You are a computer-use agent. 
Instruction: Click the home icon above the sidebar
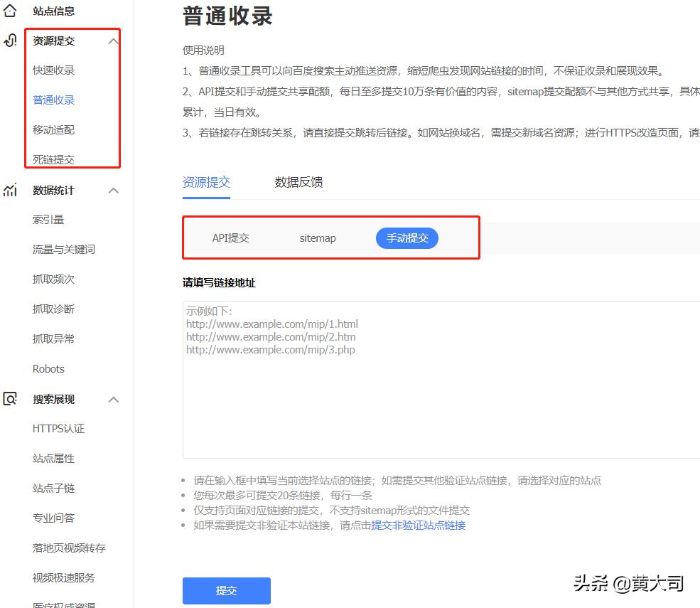click(10, 11)
